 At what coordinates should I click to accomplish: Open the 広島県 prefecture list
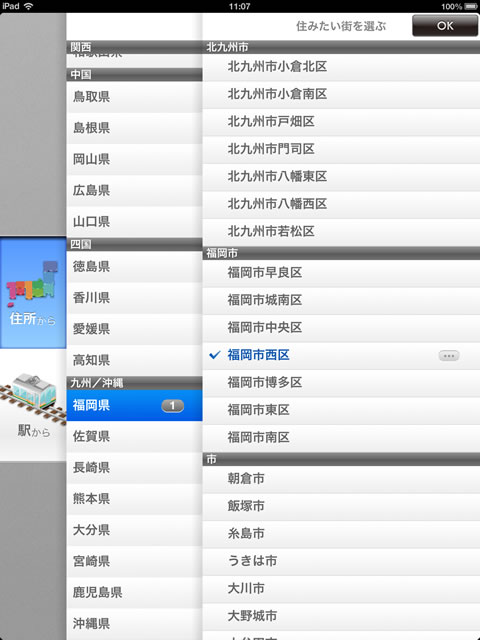134,191
